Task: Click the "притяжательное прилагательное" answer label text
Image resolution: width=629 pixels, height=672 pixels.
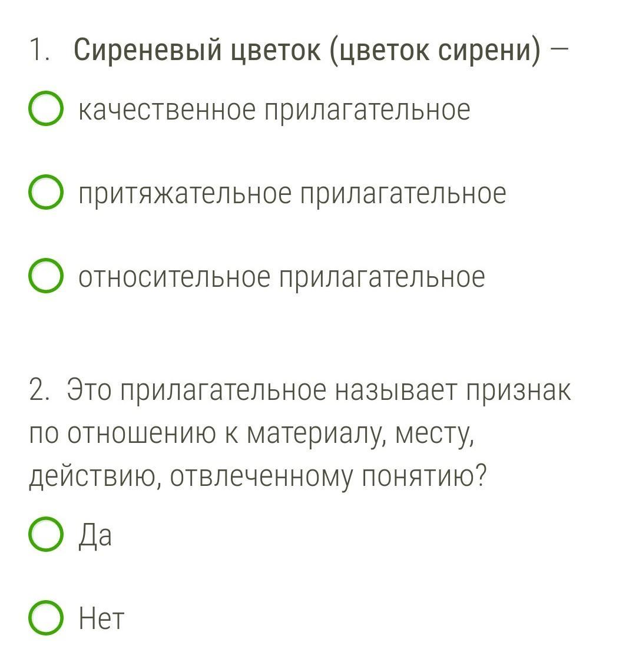Action: point(292,194)
